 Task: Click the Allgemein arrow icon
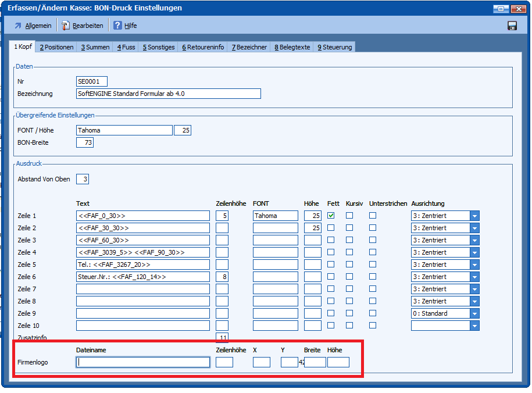(18, 26)
